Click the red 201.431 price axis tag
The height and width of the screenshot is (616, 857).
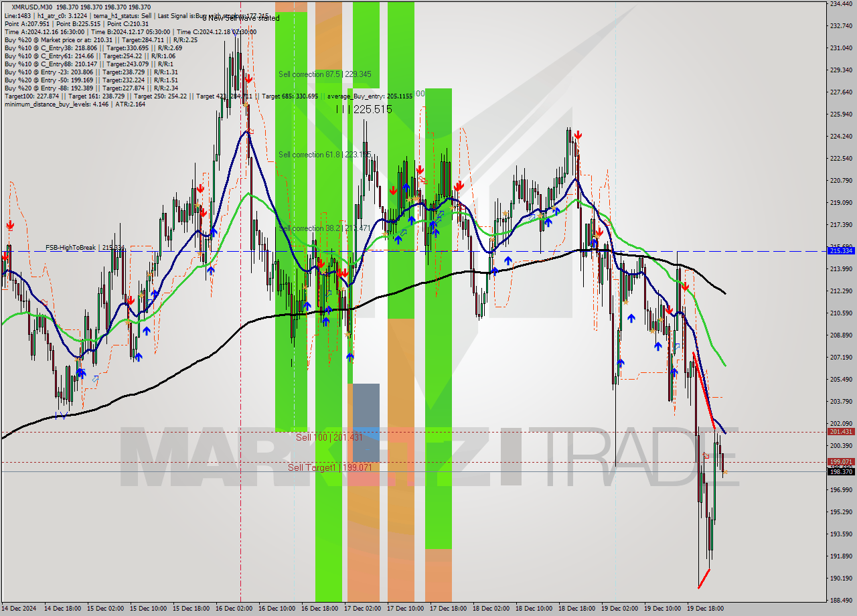click(841, 431)
